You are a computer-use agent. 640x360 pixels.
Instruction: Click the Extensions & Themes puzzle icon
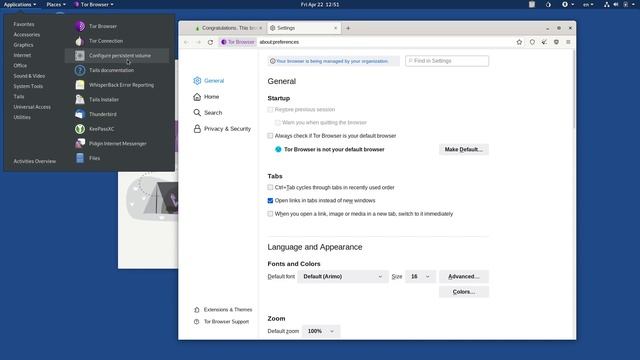click(x=197, y=310)
